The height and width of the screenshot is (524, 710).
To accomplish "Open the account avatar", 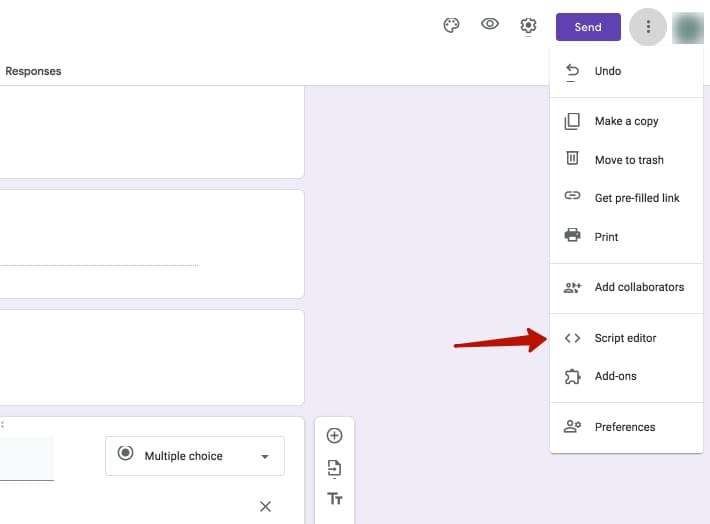I will 688,28.
